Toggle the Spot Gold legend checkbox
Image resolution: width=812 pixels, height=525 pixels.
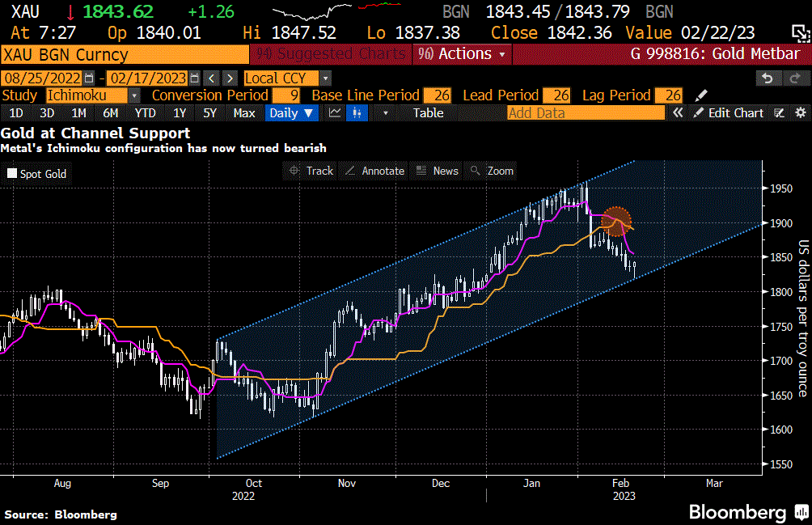tap(12, 173)
